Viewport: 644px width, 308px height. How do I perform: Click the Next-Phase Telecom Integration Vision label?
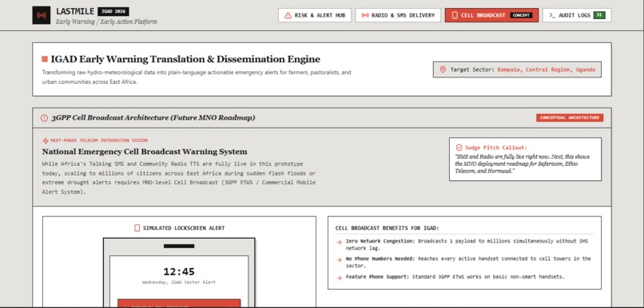coord(99,140)
